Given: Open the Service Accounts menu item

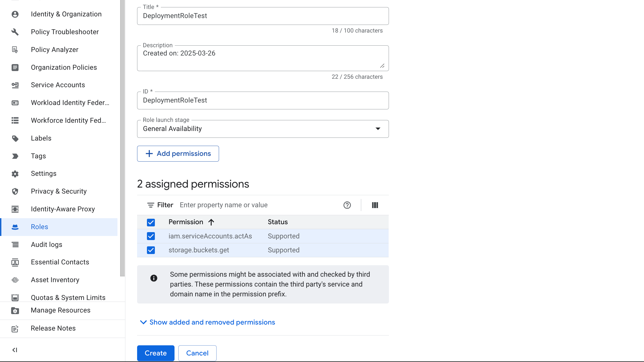Looking at the screenshot, I should click(58, 85).
